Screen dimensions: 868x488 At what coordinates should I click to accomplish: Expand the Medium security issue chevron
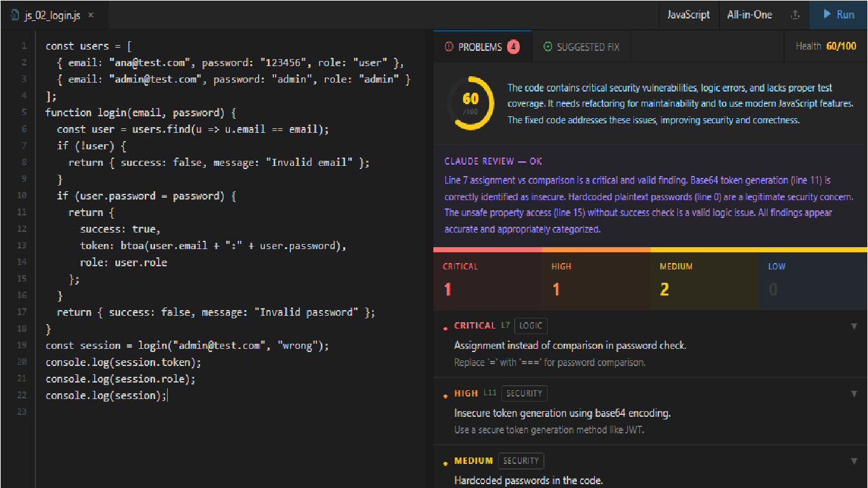click(854, 461)
